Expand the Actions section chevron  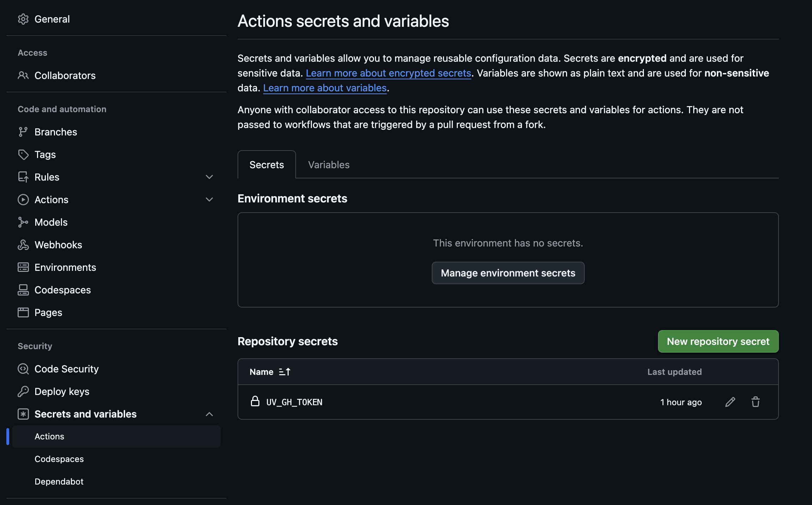tap(209, 200)
